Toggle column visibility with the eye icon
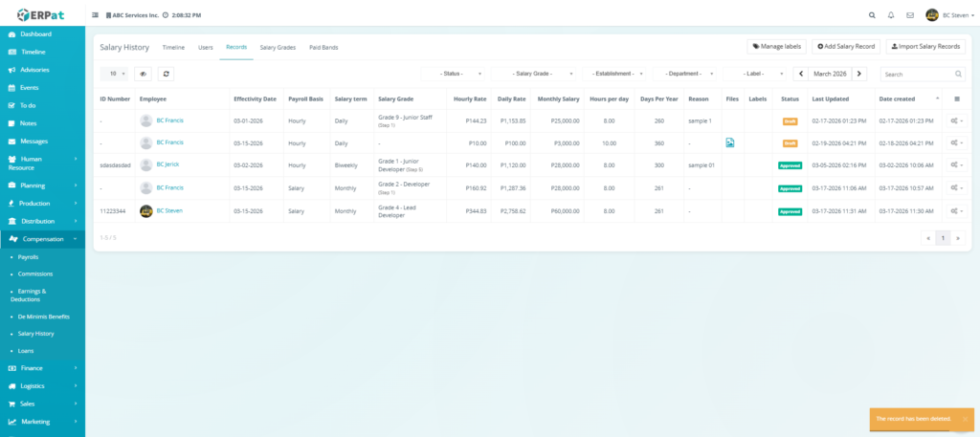 (143, 74)
